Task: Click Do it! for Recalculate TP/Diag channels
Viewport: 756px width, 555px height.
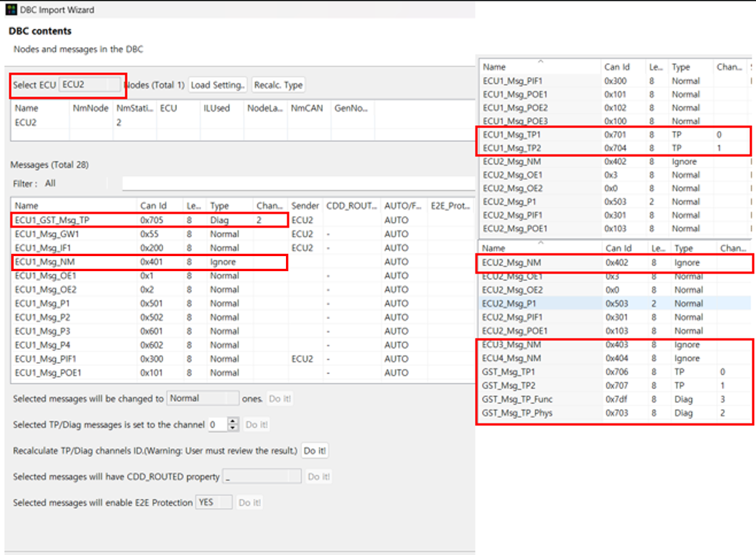Action: coord(315,451)
